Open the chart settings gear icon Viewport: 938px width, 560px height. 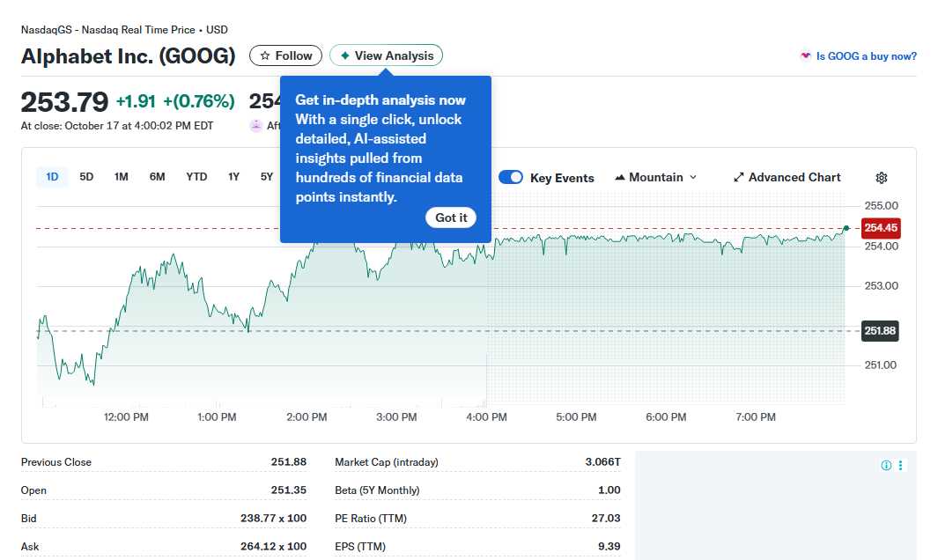(x=882, y=178)
